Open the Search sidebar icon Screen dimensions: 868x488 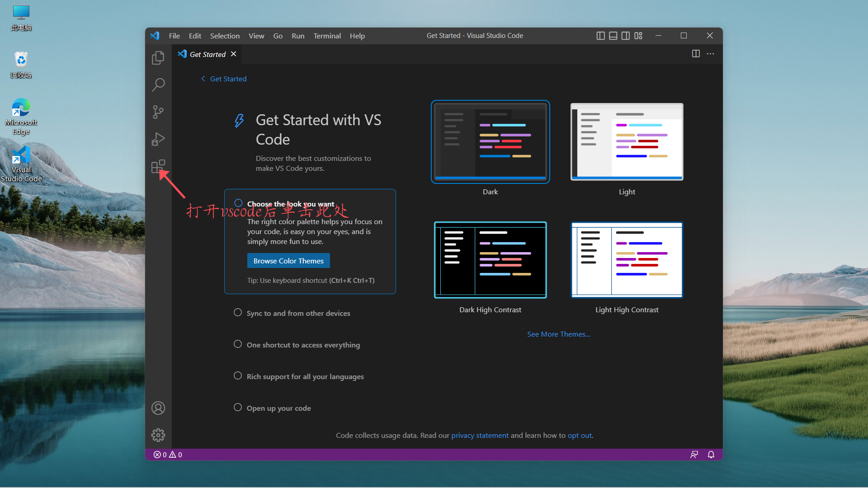[158, 84]
